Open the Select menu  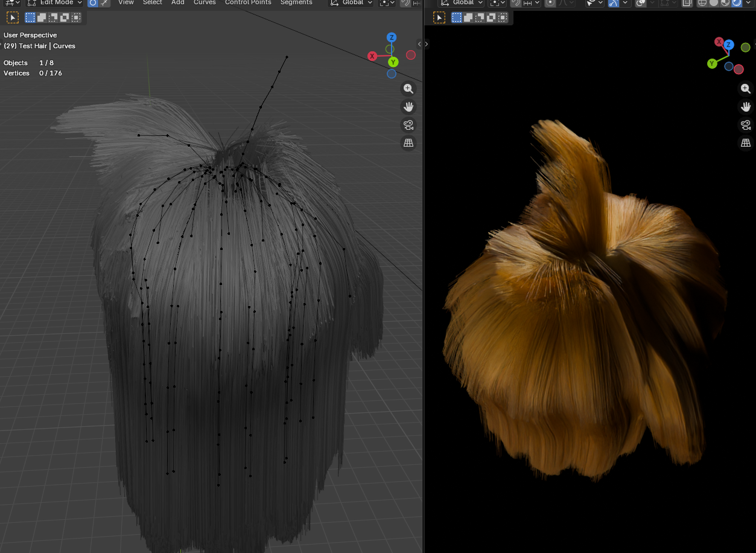152,3
